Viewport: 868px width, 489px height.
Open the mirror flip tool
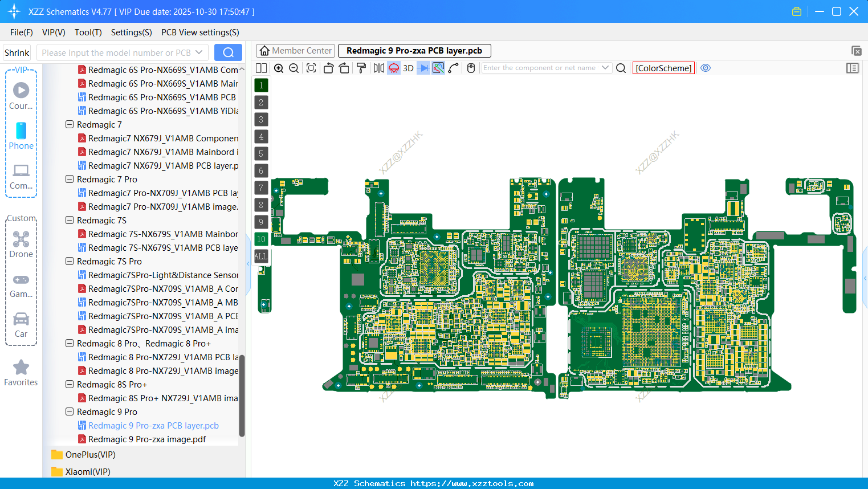[378, 68]
